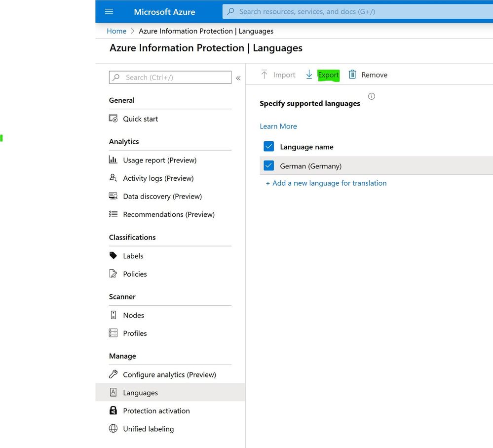Viewport: 493px width, 448px height.
Task: Click the Configure analytics wrench icon
Action: pyautogui.click(x=113, y=374)
